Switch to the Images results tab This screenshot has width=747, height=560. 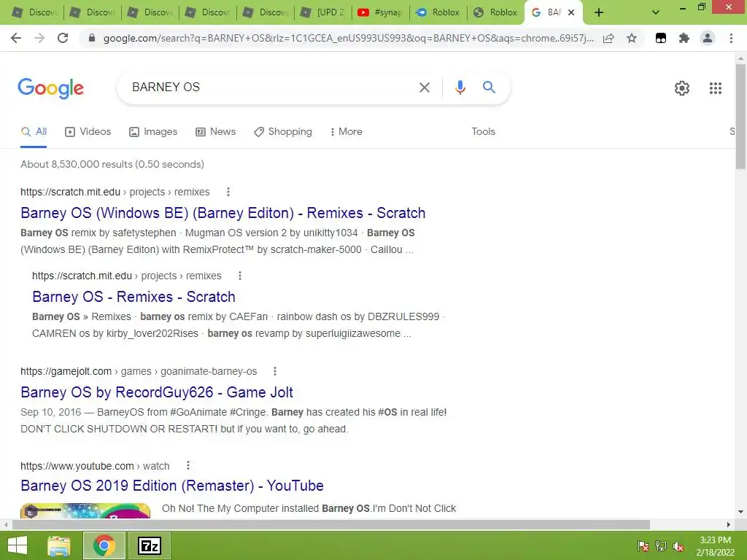(153, 131)
